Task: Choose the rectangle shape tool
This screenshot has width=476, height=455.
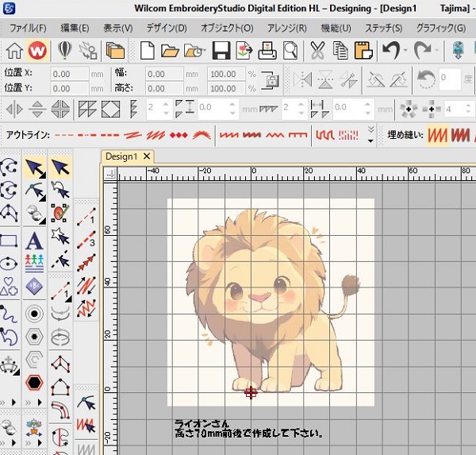Action: [x=9, y=241]
